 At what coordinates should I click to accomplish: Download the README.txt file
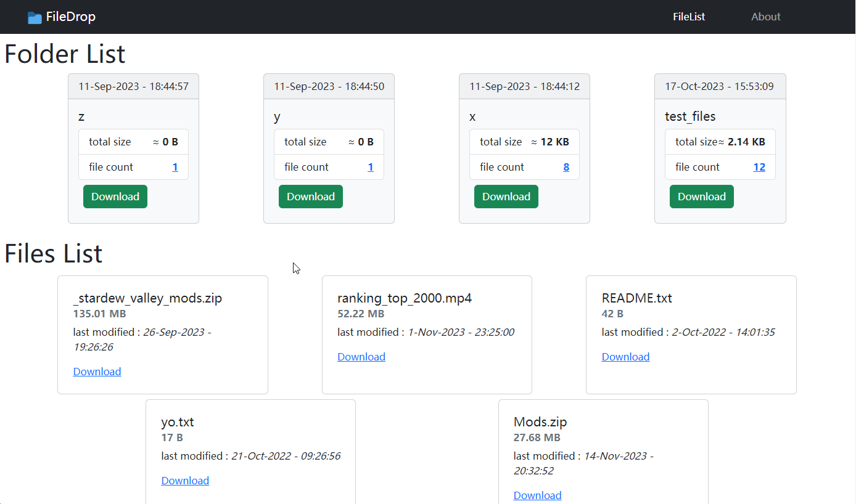(x=625, y=356)
